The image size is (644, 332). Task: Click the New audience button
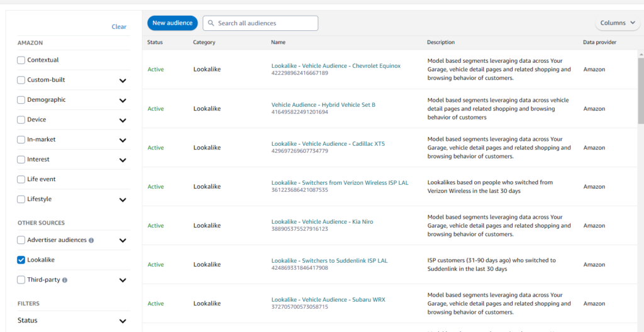click(172, 23)
